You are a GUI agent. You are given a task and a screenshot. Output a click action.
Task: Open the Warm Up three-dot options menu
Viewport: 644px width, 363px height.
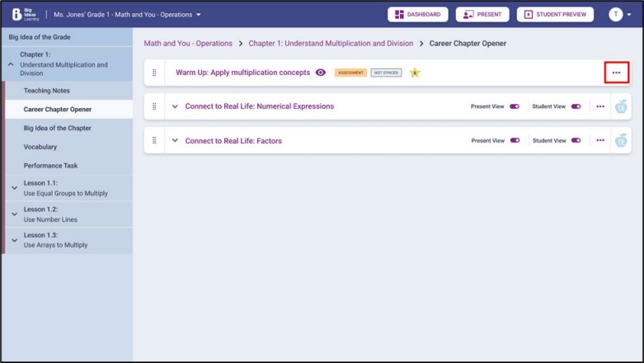[616, 73]
